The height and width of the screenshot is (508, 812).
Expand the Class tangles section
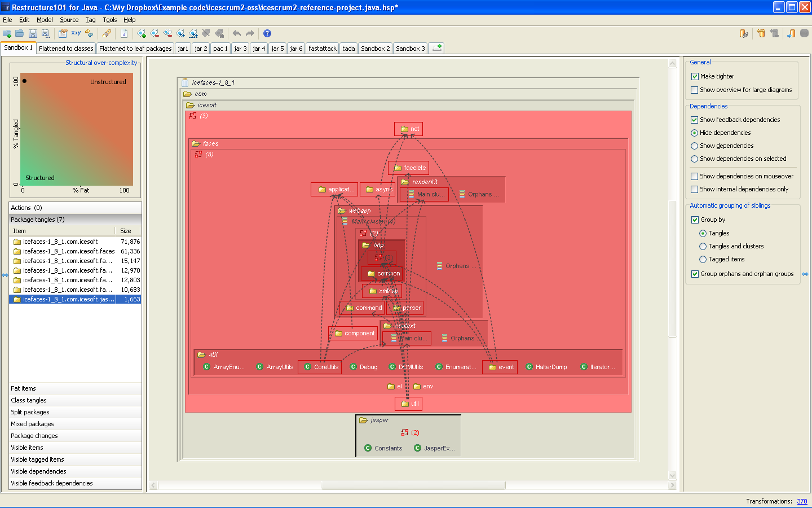click(x=29, y=400)
